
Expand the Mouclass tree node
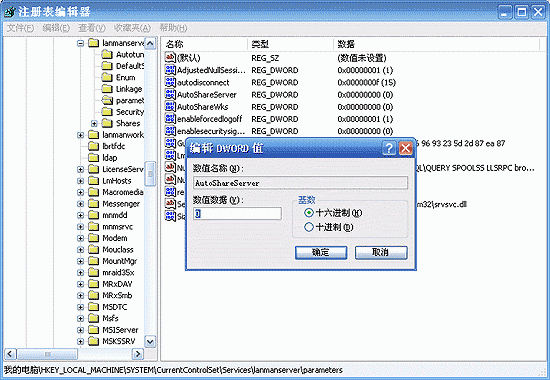[x=81, y=250]
